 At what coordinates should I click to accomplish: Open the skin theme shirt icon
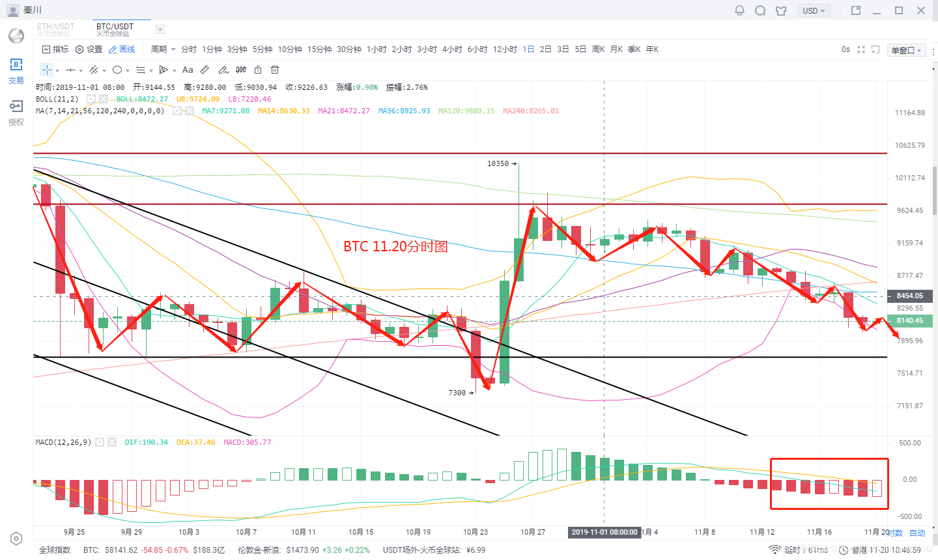coord(781,10)
